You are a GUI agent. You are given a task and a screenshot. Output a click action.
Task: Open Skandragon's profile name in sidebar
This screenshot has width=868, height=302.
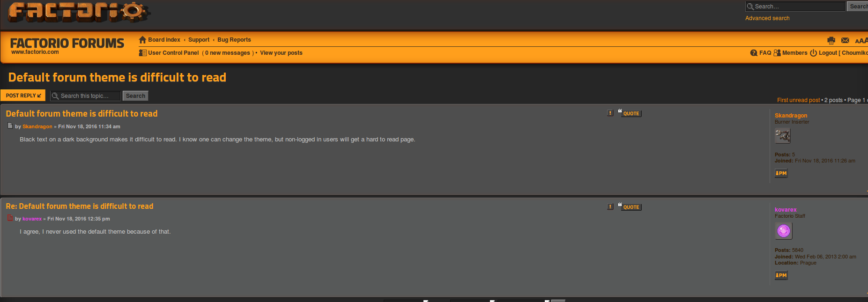tap(791, 116)
